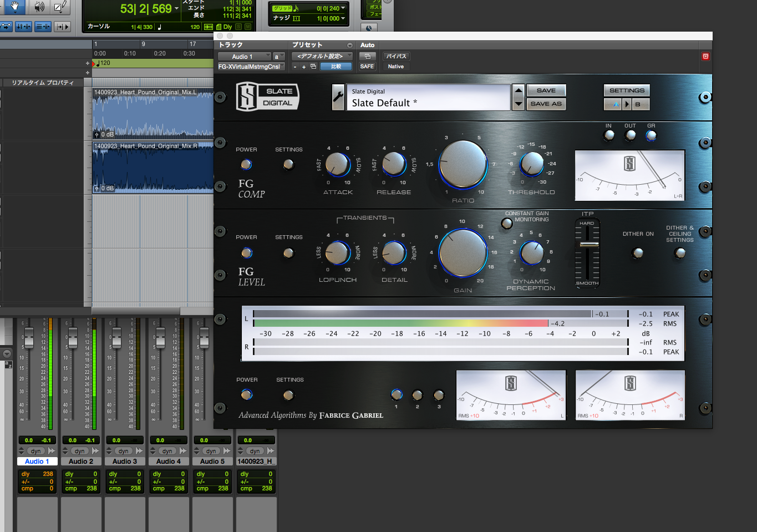Toggle the DITHER ON switch
Screen dimensions: 757x532
[638, 253]
